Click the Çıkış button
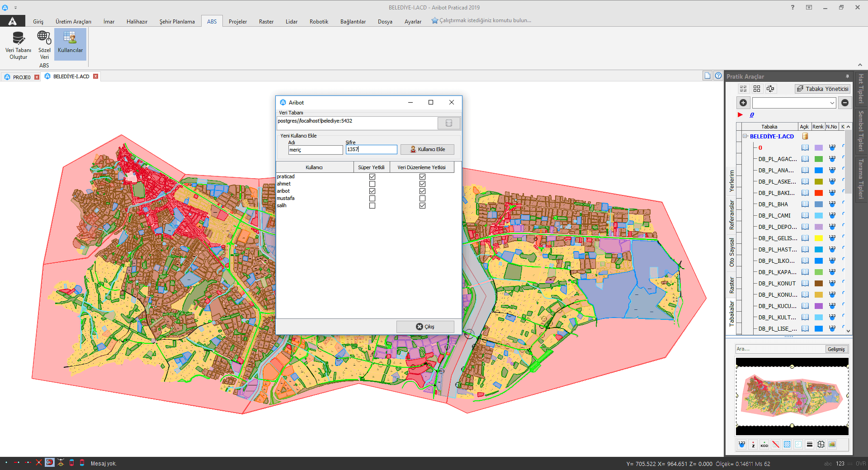The image size is (868, 470). (x=425, y=327)
